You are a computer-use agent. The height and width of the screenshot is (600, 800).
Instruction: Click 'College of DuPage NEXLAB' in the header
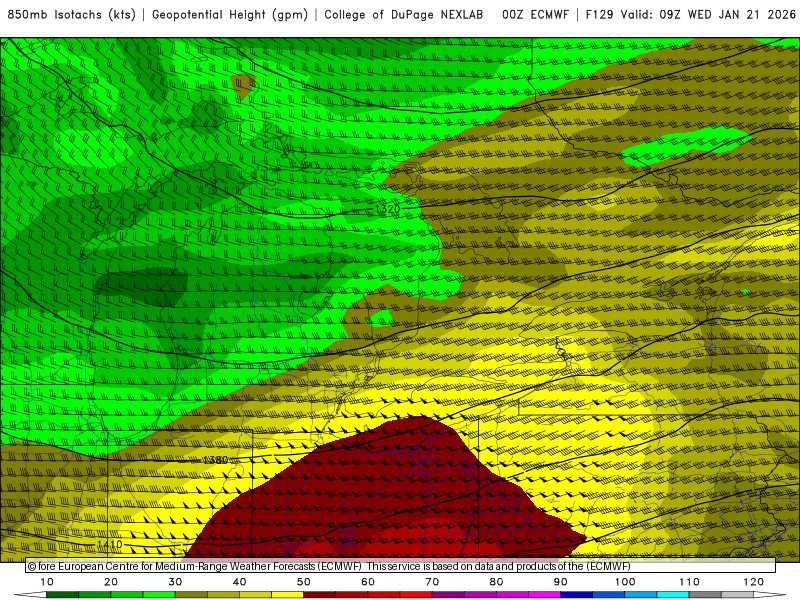404,15
